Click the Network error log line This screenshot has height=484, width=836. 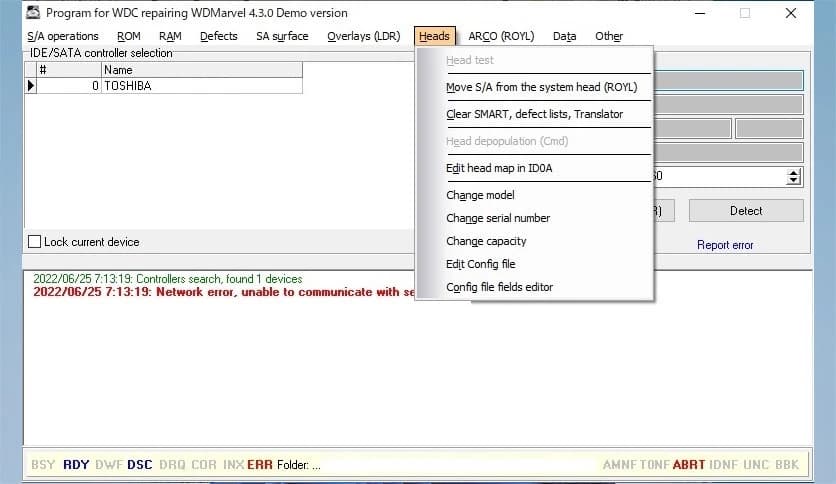coord(223,292)
